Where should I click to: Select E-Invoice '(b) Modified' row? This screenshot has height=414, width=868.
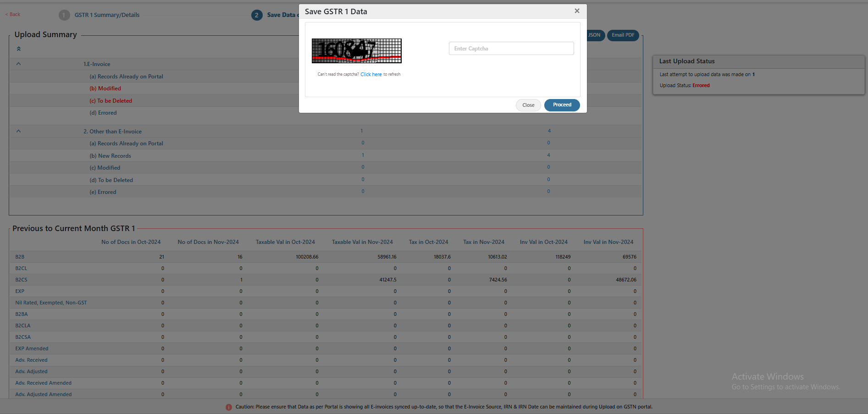coord(105,88)
